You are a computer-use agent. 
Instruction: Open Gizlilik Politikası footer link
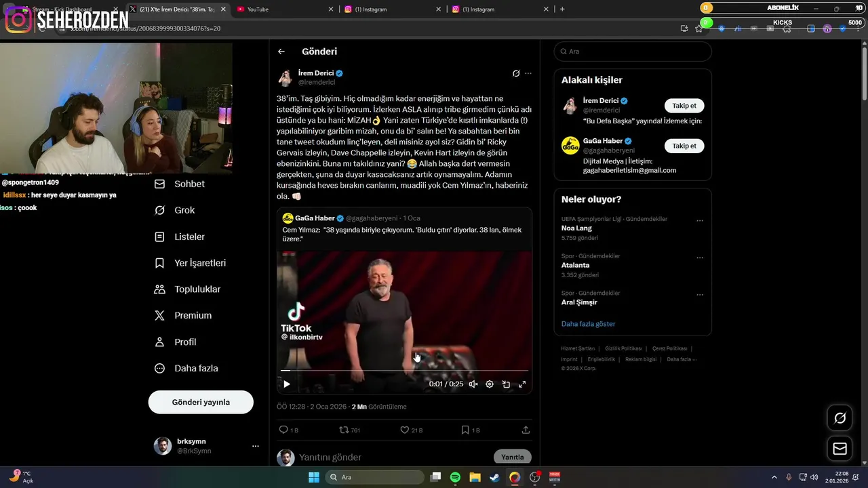pos(623,348)
